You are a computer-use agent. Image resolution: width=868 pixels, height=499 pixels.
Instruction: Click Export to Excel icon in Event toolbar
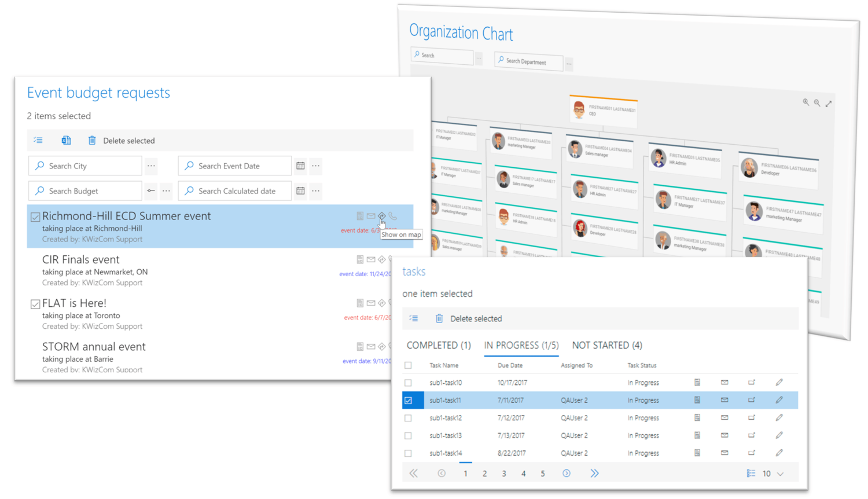coord(66,141)
